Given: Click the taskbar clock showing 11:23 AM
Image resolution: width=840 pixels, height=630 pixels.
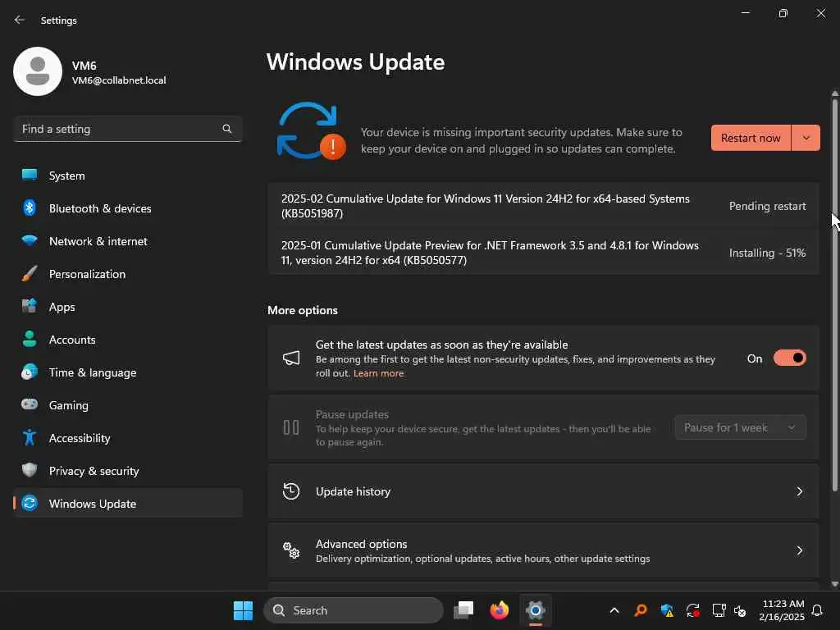Looking at the screenshot, I should (782, 610).
